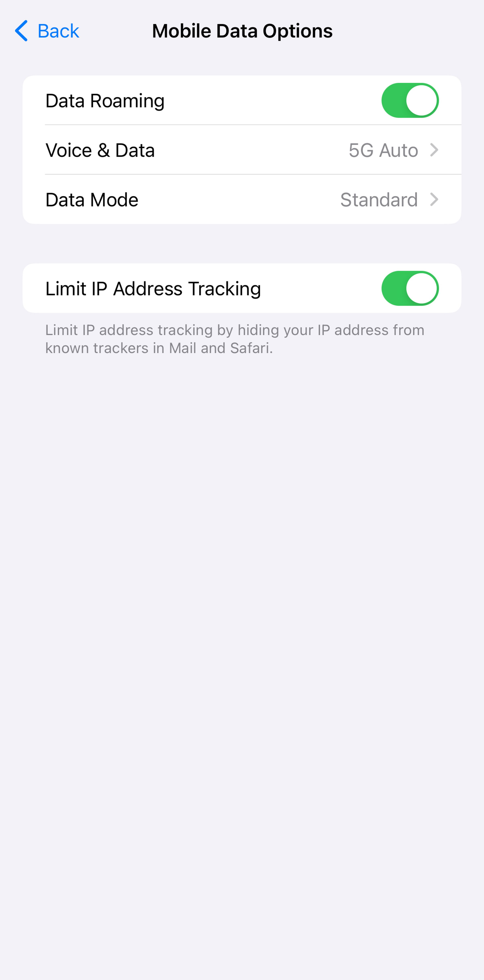This screenshot has width=484, height=980.
Task: Turn off the Data Roaming switch
Action: (x=410, y=100)
